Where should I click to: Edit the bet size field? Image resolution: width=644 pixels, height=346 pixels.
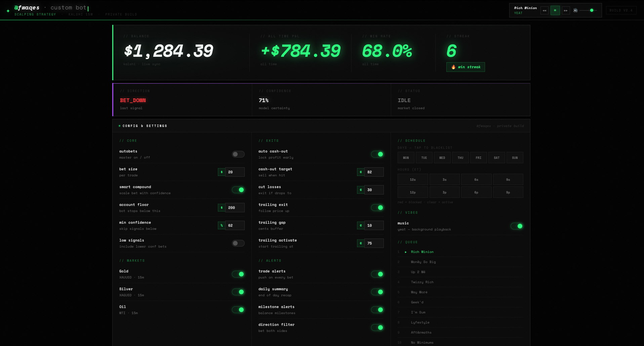(x=235, y=172)
